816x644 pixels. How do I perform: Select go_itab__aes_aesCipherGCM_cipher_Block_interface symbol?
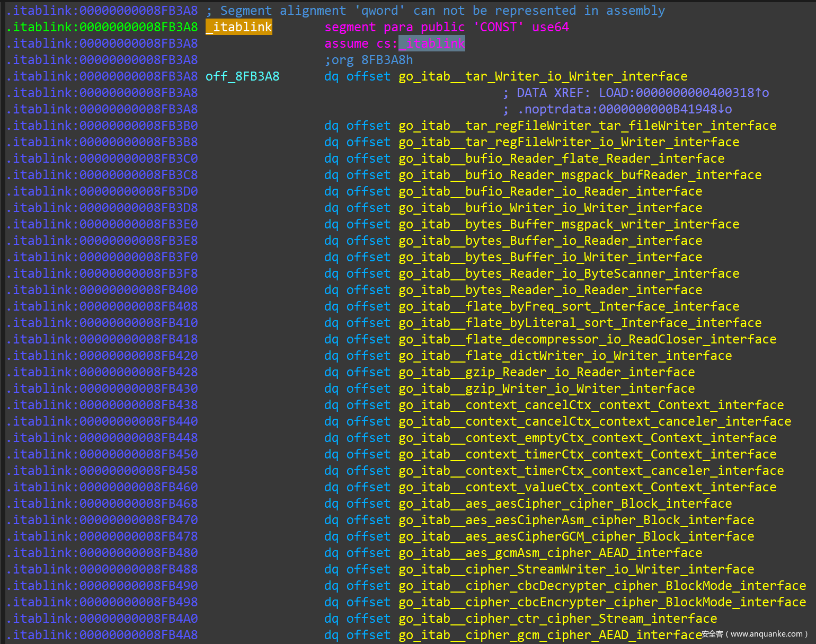coord(576,536)
